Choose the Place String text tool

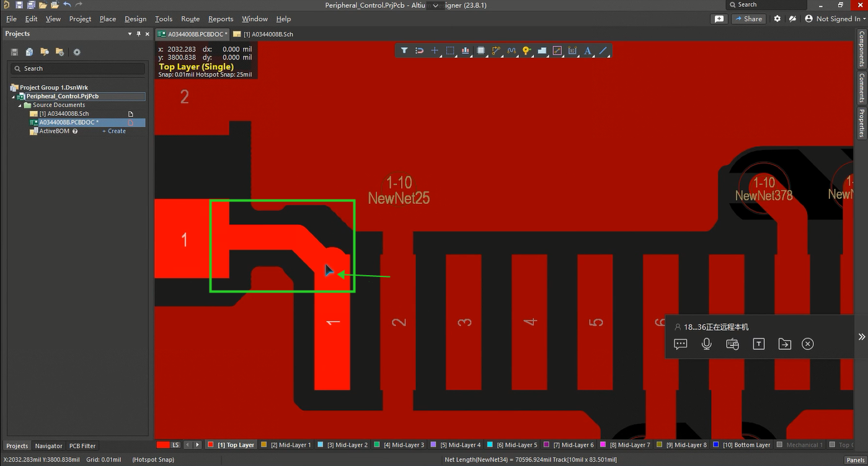(587, 51)
